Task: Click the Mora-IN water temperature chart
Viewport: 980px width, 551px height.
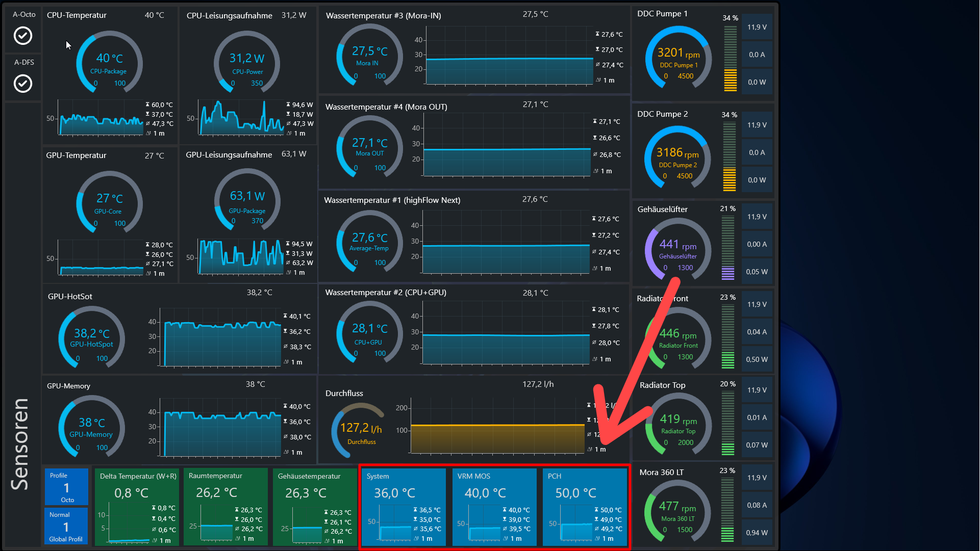Action: click(x=509, y=56)
